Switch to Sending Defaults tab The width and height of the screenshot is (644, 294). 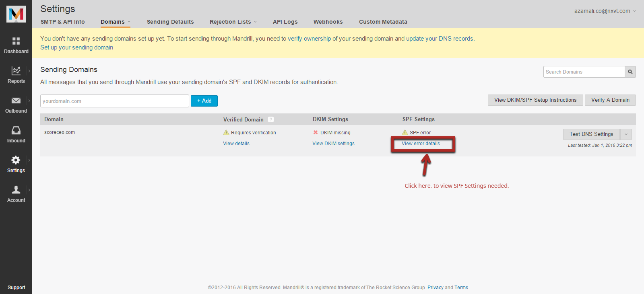[x=170, y=22]
